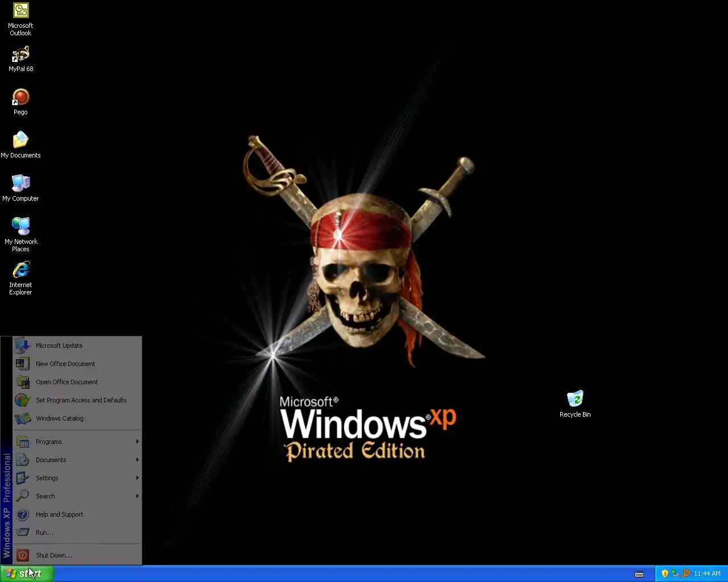728x582 pixels.
Task: Select the My Computer desktop icon
Action: coord(20,188)
